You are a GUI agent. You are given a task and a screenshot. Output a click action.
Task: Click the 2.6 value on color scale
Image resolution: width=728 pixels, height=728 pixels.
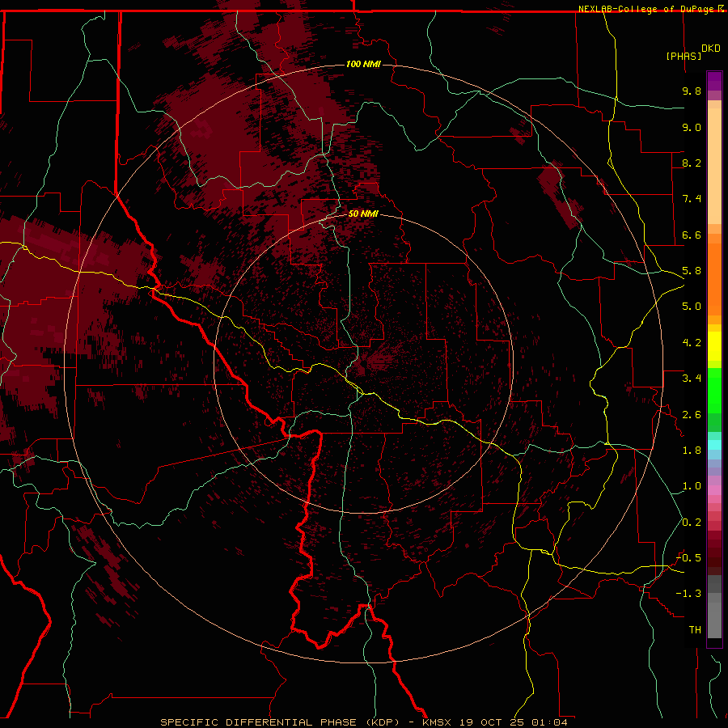pos(692,415)
